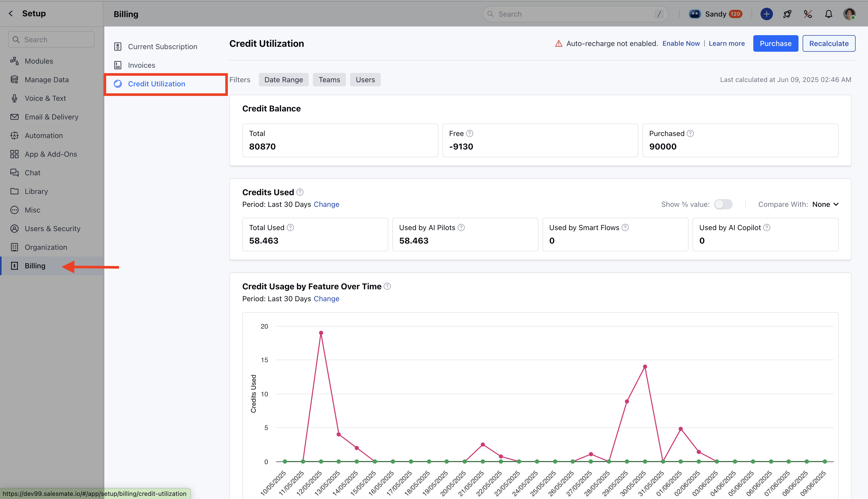Open the rocket getting-started icon

(x=787, y=14)
